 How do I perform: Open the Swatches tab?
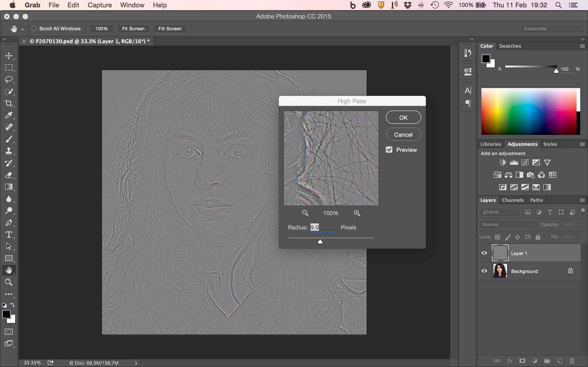coord(510,46)
